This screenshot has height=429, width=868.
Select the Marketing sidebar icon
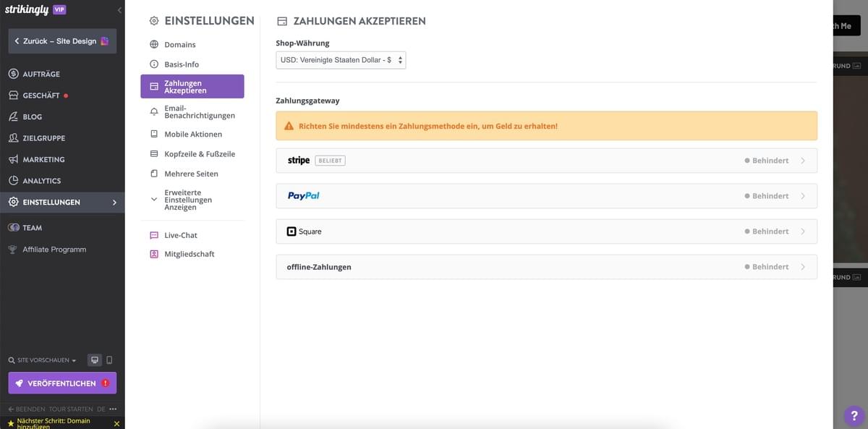(x=12, y=159)
